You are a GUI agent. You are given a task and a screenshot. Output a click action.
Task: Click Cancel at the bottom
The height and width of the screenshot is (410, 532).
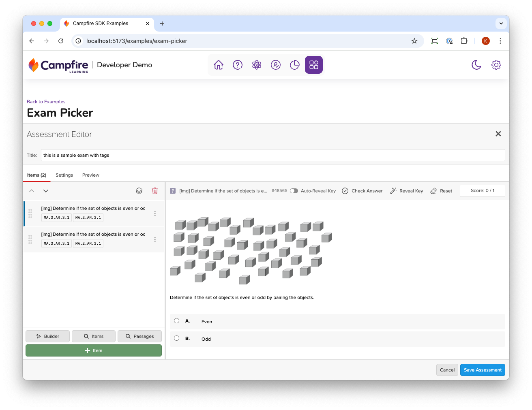coord(447,370)
